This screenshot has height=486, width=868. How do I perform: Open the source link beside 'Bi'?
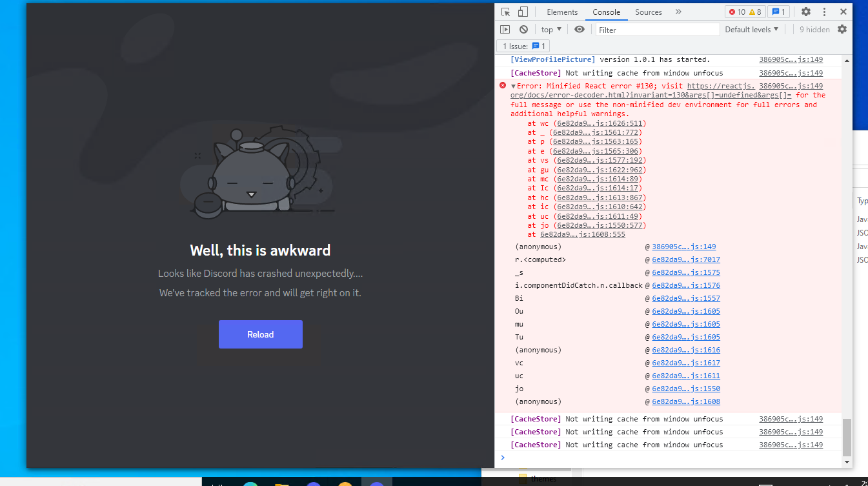[686, 298]
